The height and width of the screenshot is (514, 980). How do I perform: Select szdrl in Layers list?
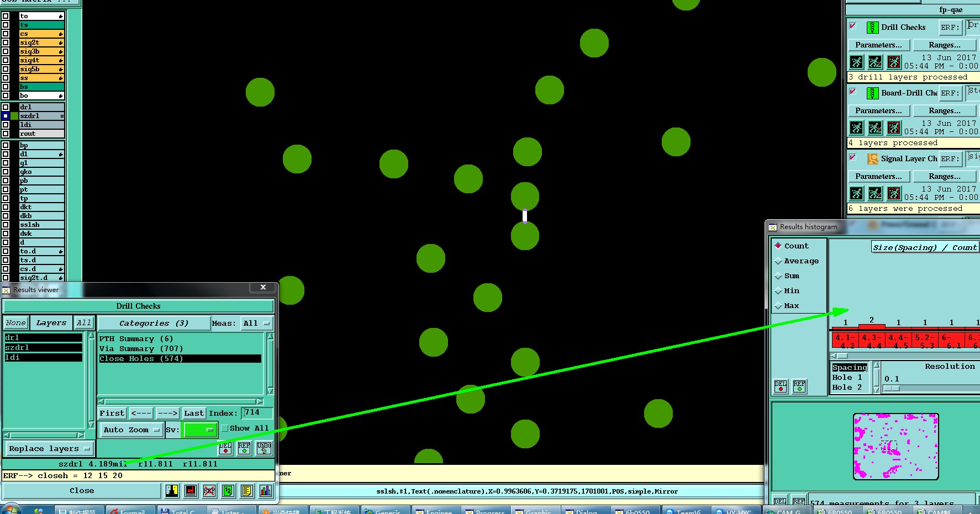[43, 347]
